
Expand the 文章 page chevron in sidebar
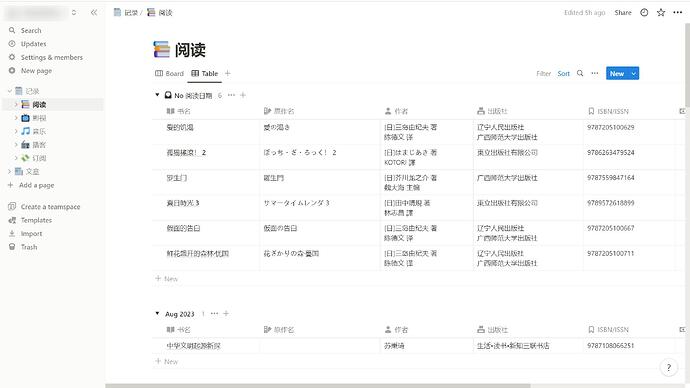click(10, 171)
